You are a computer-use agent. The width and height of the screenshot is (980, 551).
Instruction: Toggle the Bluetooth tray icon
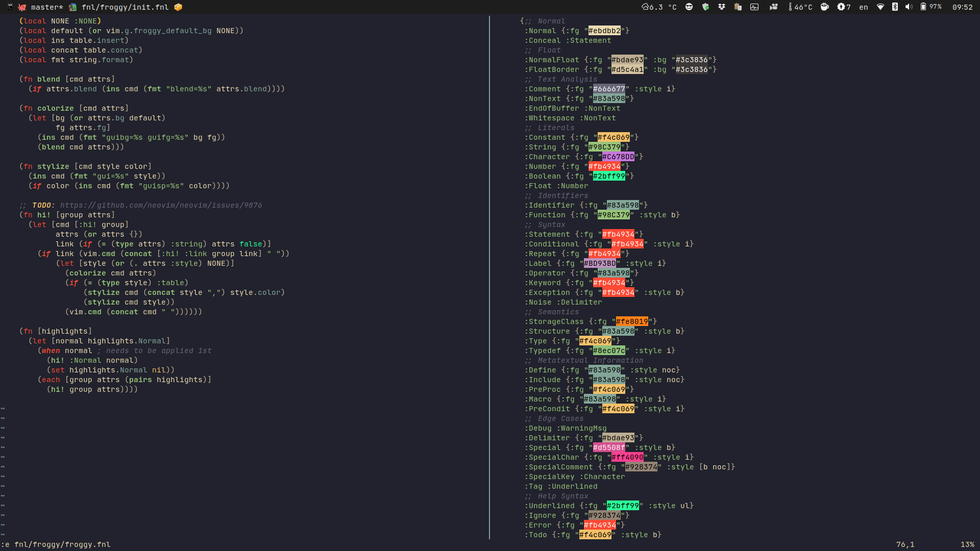[895, 7]
